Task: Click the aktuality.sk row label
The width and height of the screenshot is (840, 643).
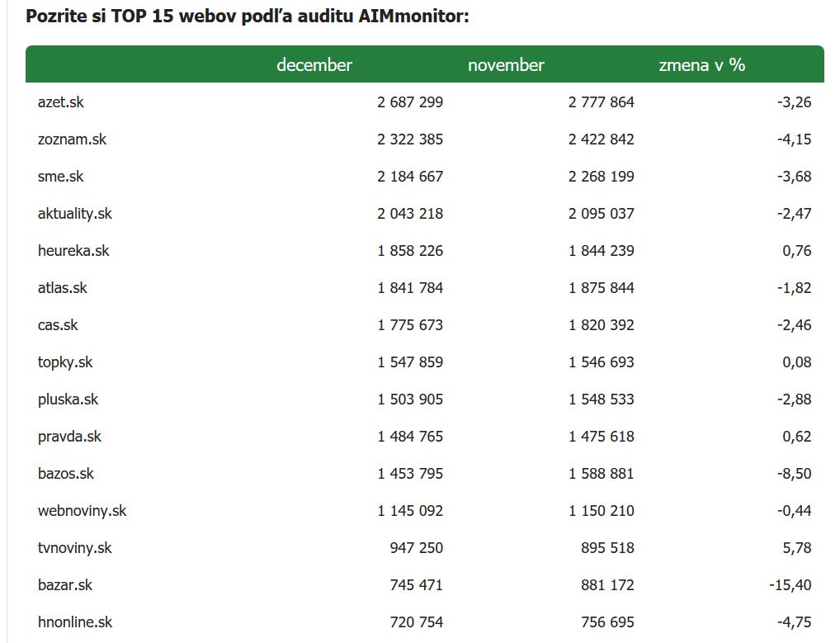Action: coord(74,214)
